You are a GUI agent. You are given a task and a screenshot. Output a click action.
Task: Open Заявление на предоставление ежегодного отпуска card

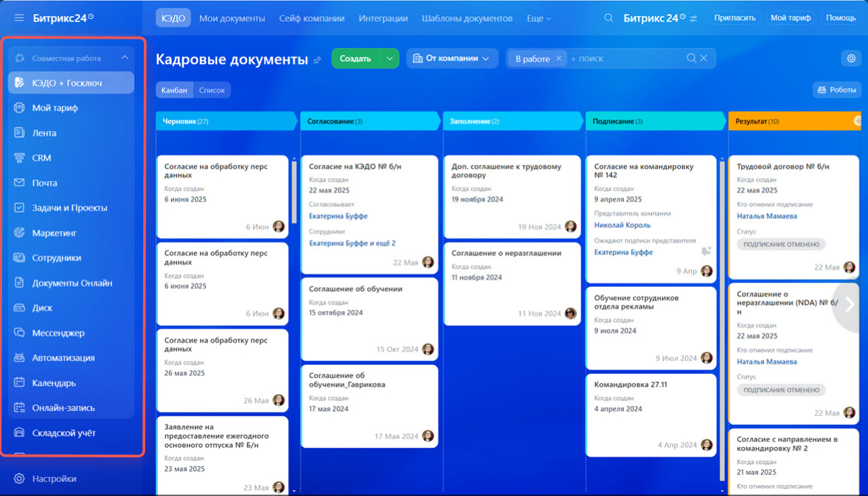[222, 455]
